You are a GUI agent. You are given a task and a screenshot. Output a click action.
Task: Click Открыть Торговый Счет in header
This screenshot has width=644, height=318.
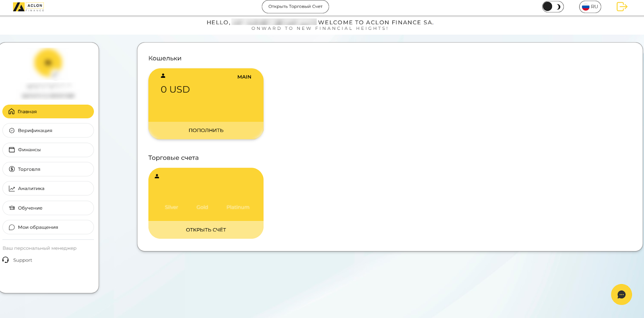(x=295, y=7)
